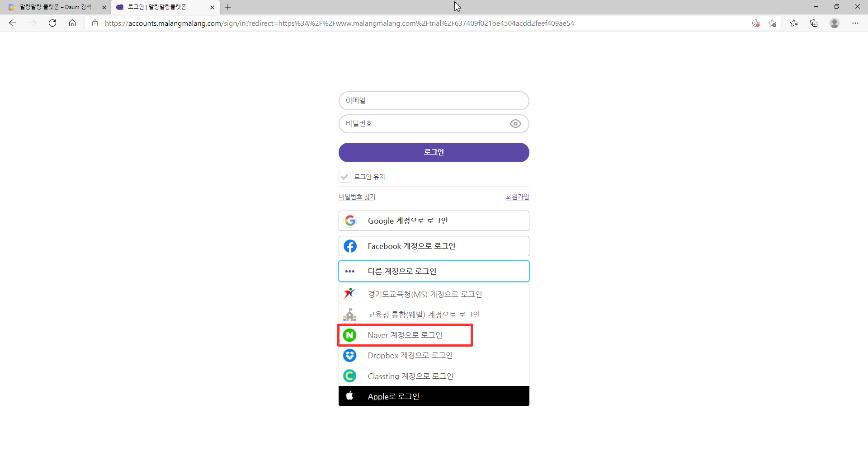The image size is (868, 470).
Task: Click the three-dots icon in 다른 계정
Action: 350,272
